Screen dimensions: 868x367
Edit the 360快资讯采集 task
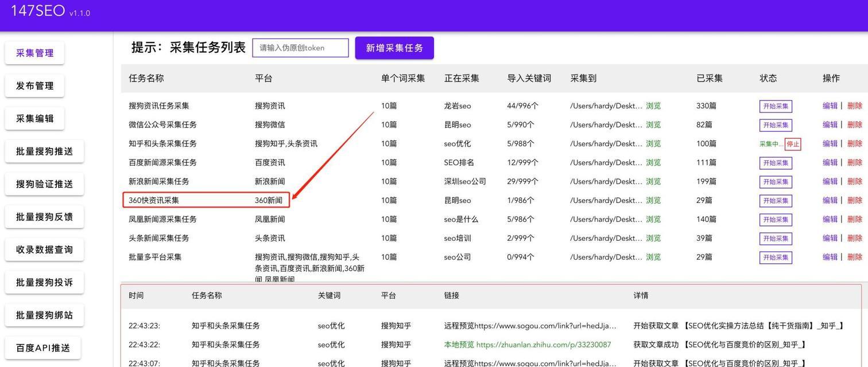(x=830, y=200)
